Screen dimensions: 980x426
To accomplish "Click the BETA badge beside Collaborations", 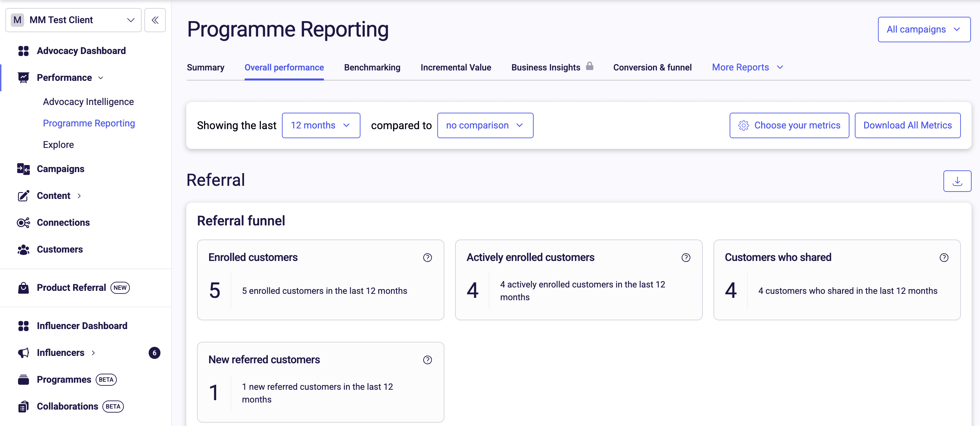I will [x=113, y=407].
